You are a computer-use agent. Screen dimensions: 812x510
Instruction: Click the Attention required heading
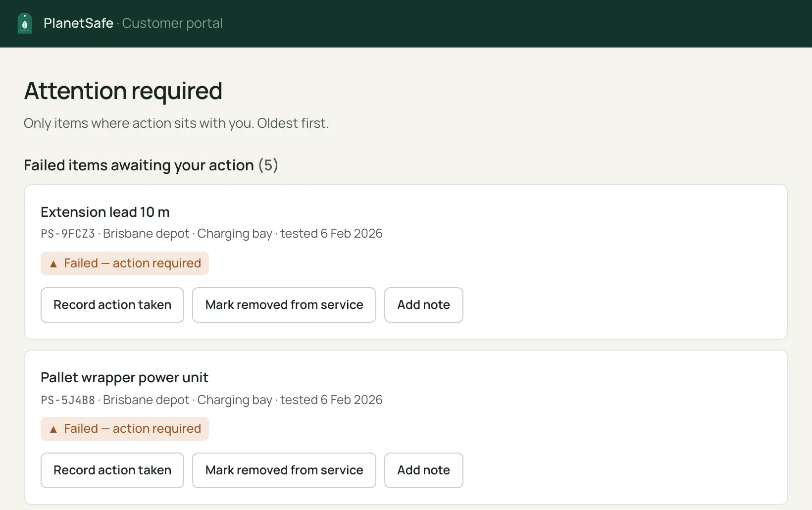coord(123,91)
